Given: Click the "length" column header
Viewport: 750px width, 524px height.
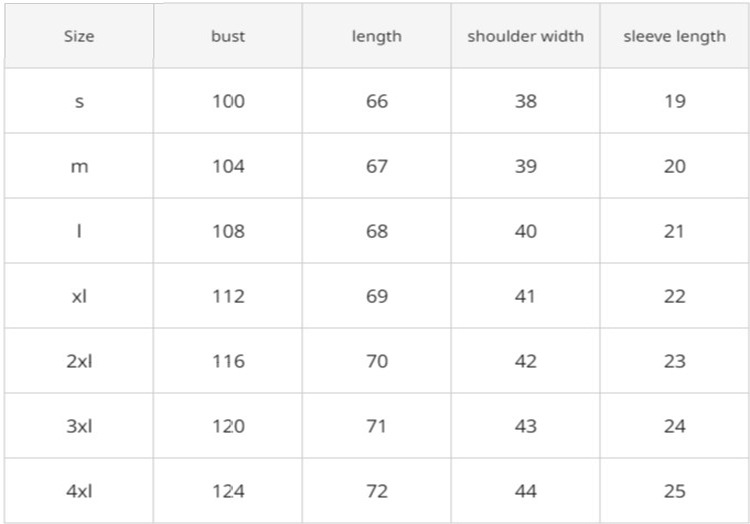Looking at the screenshot, I should point(376,36).
